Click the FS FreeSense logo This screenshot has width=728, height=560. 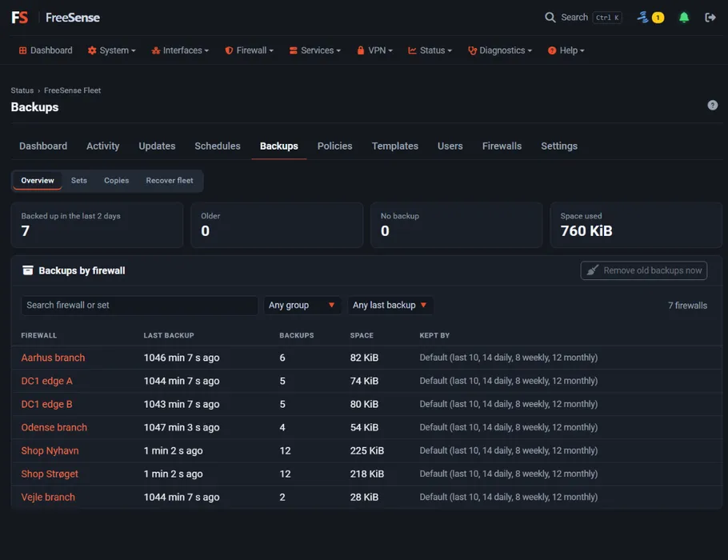click(55, 18)
